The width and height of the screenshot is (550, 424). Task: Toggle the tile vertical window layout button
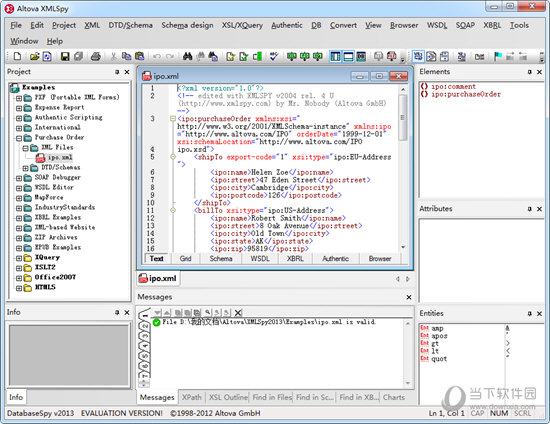[x=335, y=56]
